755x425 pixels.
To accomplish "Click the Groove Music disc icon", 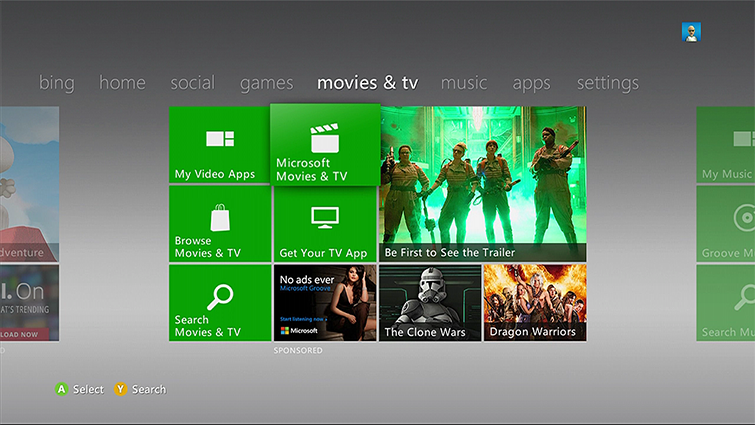I will tap(744, 218).
